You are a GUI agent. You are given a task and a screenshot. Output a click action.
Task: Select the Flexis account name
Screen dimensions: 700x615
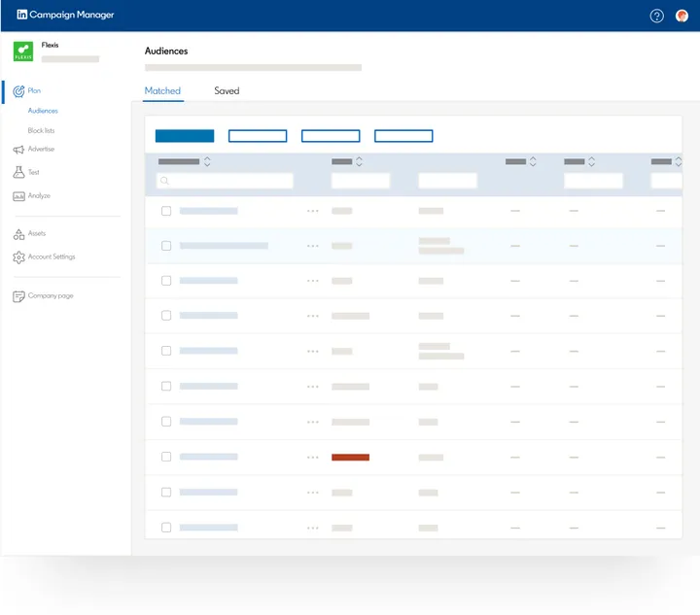50,45
